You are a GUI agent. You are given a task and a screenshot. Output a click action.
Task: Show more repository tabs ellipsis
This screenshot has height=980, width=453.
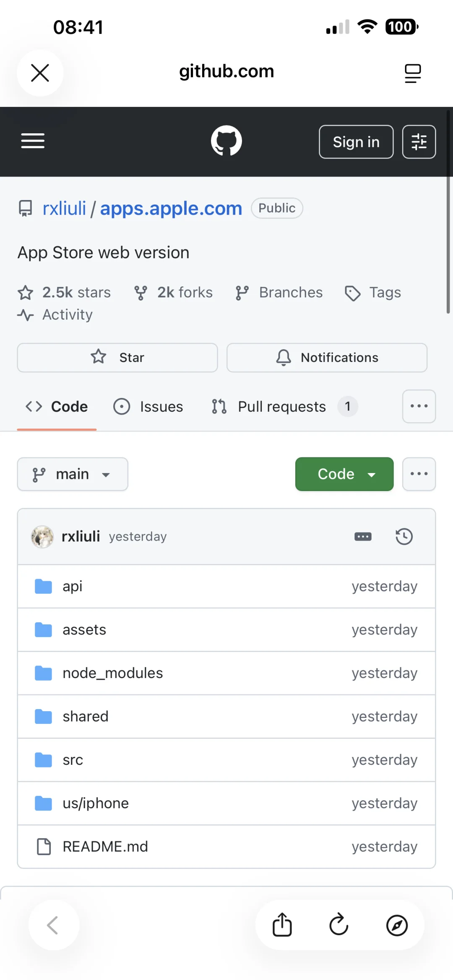(419, 406)
